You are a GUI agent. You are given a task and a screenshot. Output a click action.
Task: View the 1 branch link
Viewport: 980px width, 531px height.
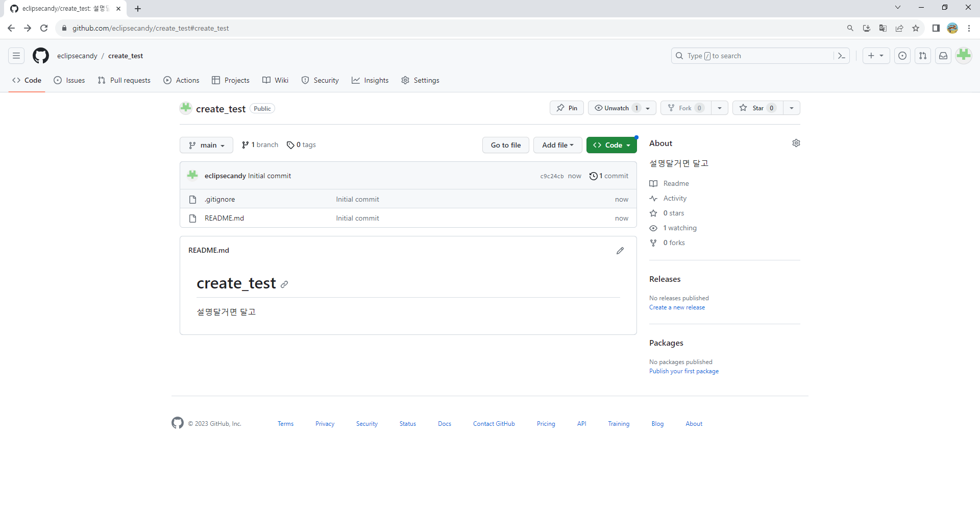coord(260,145)
